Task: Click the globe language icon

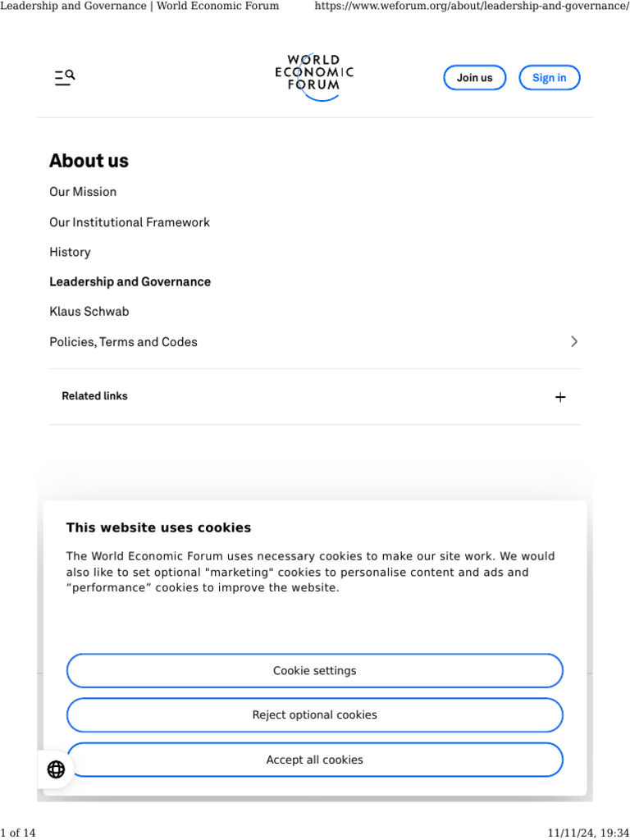Action: [x=57, y=769]
